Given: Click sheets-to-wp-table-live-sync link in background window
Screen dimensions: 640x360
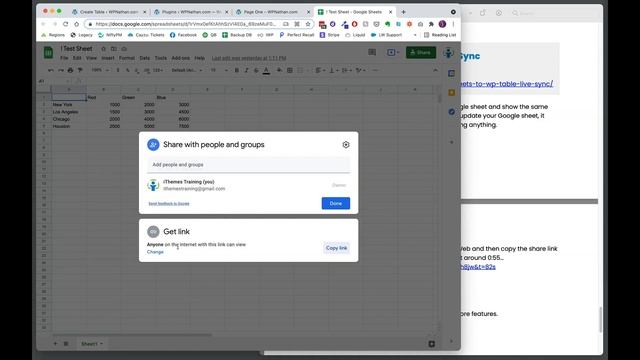Looking at the screenshot, I should coord(507,84).
